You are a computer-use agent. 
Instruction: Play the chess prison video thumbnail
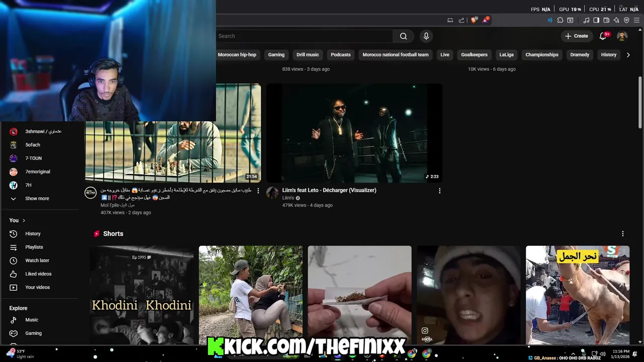coord(173,152)
